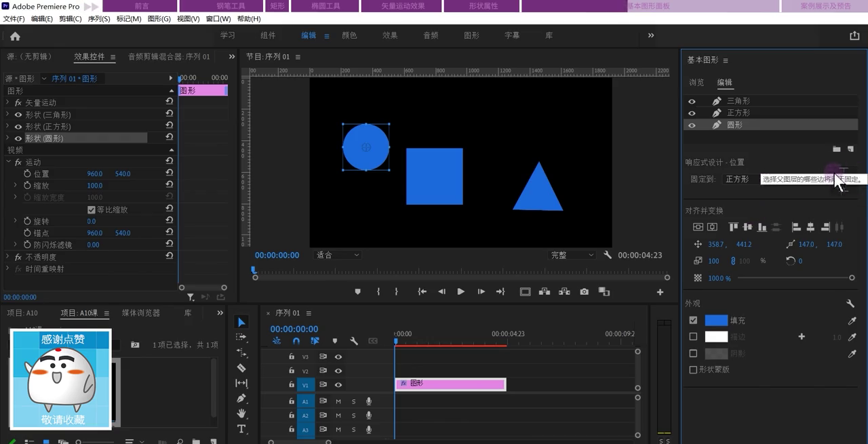Open the 完整 playback resolution dropdown
This screenshot has width=868, height=444.
coord(572,255)
